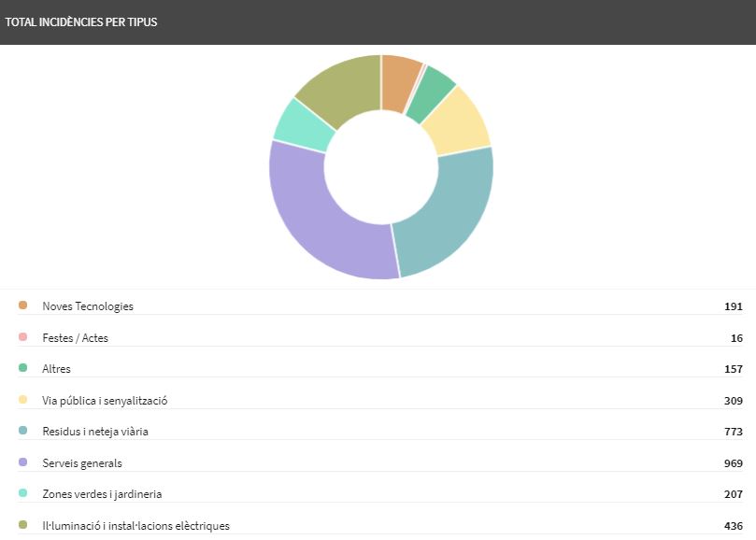Select the aqua Zones verdes donut slice

[305, 125]
